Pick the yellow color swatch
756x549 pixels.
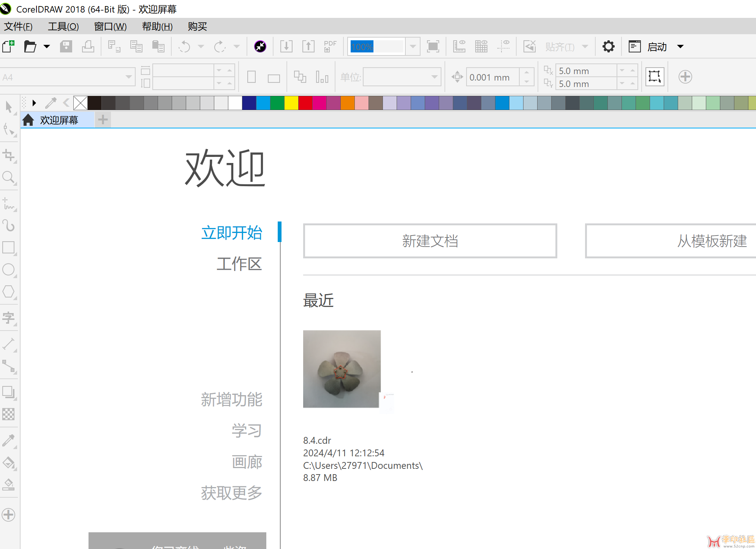click(291, 103)
